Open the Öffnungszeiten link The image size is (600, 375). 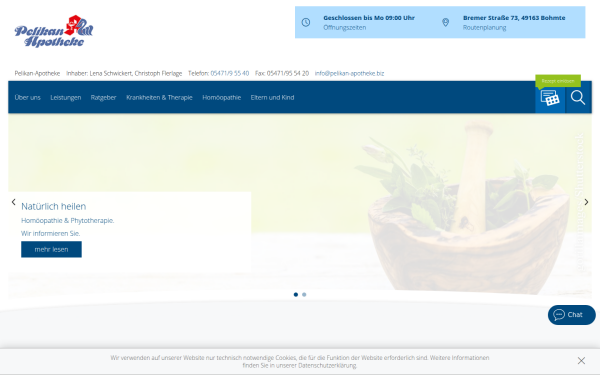coord(344,28)
